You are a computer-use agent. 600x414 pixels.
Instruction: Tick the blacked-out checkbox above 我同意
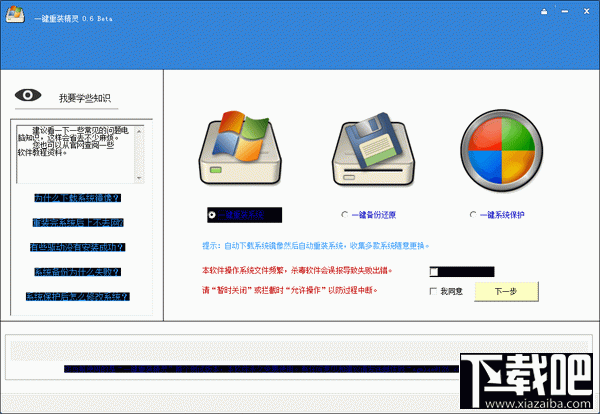click(434, 272)
